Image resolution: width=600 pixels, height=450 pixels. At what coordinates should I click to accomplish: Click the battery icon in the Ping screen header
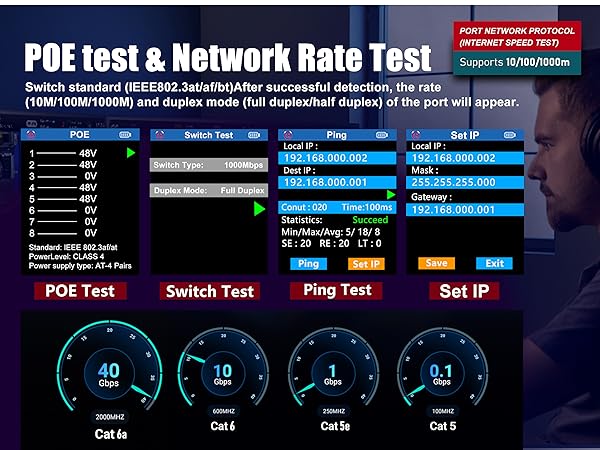point(382,135)
